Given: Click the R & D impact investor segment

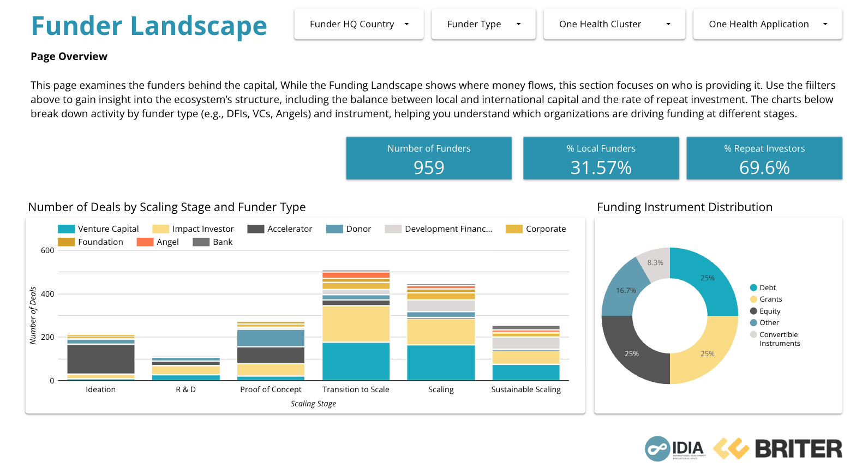Looking at the screenshot, I should coord(186,370).
